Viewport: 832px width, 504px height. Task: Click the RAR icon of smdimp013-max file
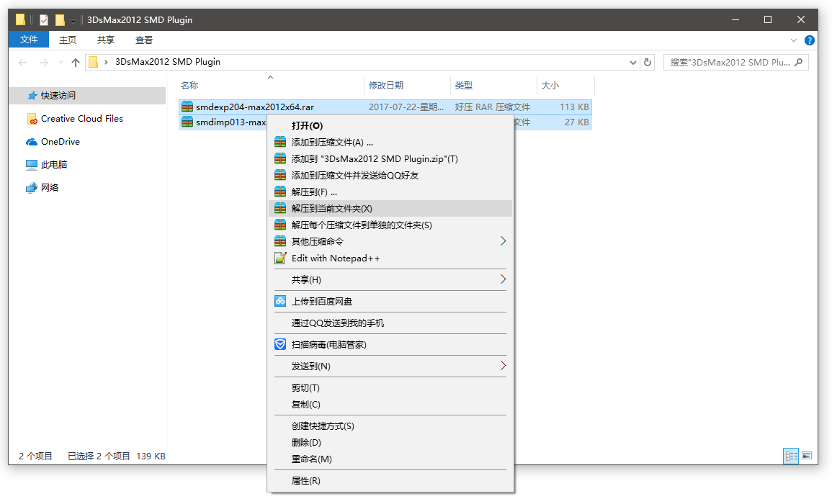tap(187, 122)
